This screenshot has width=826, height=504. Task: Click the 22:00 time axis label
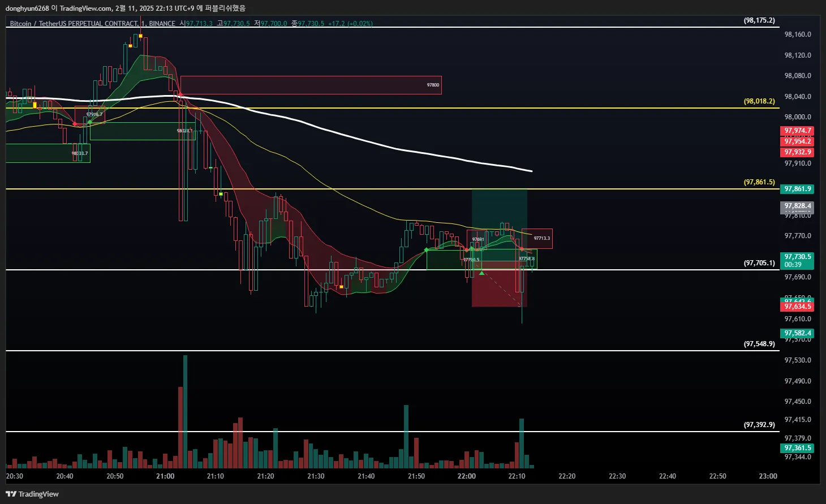(x=467, y=476)
